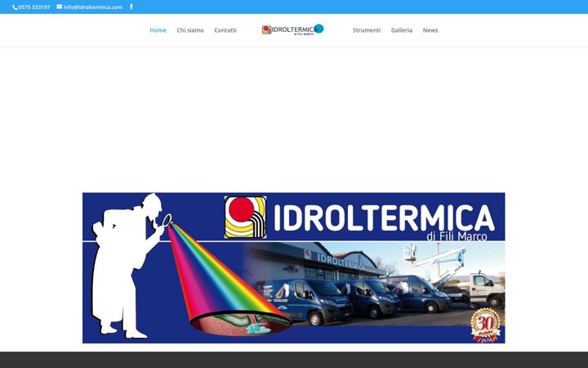Open the Facebook icon in top bar
Screen dimensions: 588x368
pos(131,7)
